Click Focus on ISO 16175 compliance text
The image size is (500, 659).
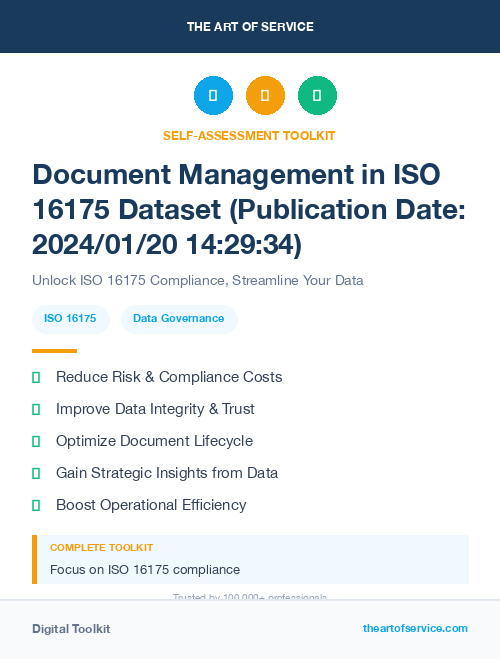coord(145,570)
